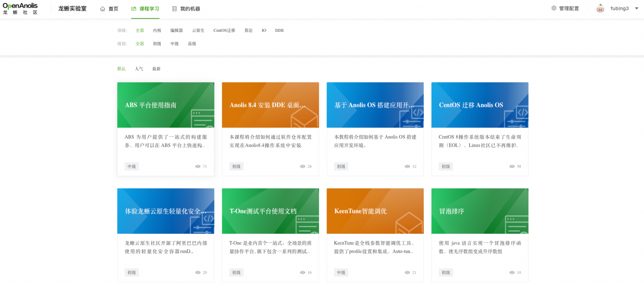This screenshot has width=644, height=284.
Task: Open 基于 Anolis OS 搭建应用开发 course banner
Action: tap(375, 105)
